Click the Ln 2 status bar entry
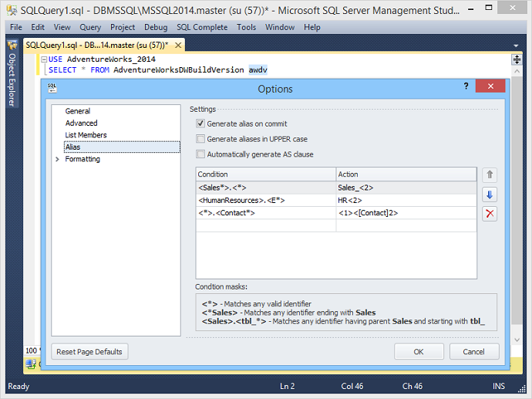This screenshot has width=532, height=399. tap(287, 386)
